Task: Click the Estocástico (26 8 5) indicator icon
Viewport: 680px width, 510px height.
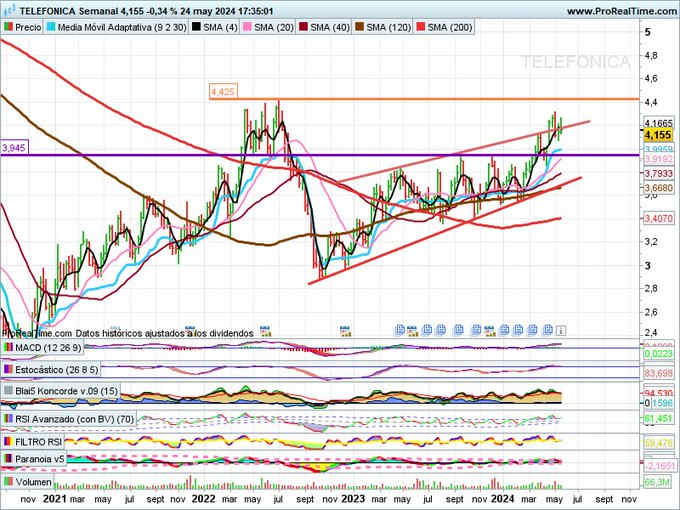Action: pos(8,369)
